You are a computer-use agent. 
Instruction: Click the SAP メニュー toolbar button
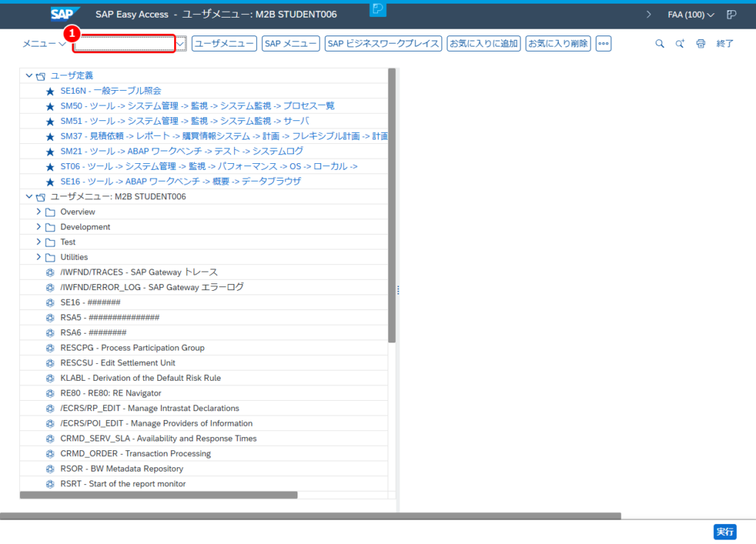click(291, 44)
